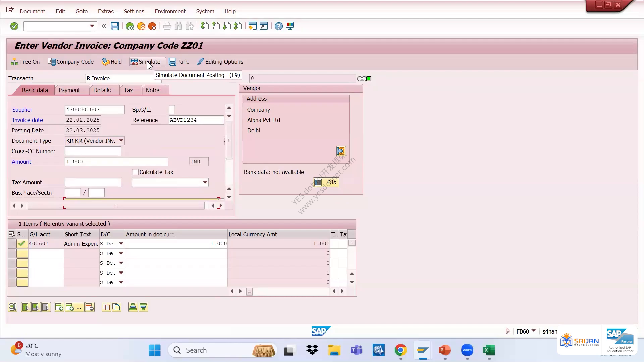Screen dimensions: 644x362
Task: Open Editing Options
Action: point(220,62)
